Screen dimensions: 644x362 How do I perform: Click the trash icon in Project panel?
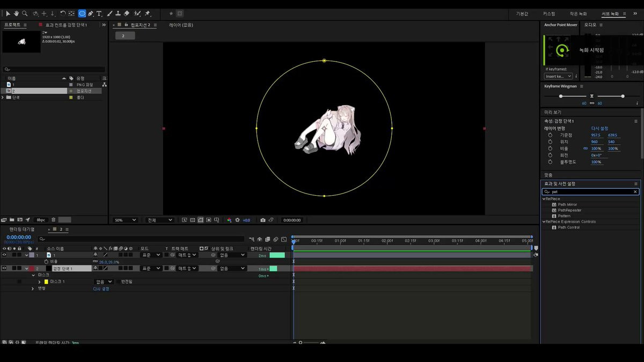click(53, 220)
